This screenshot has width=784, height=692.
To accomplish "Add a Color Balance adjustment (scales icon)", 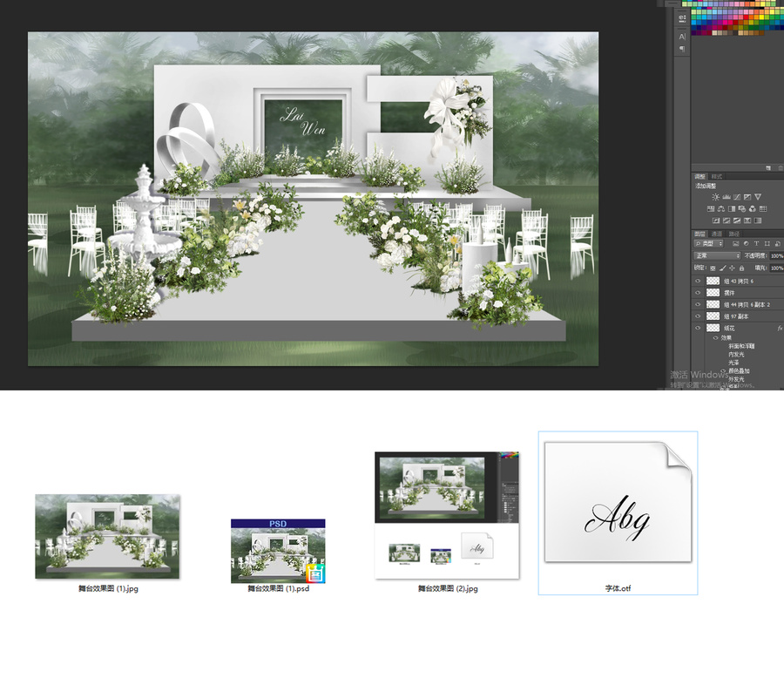I will pos(721,208).
